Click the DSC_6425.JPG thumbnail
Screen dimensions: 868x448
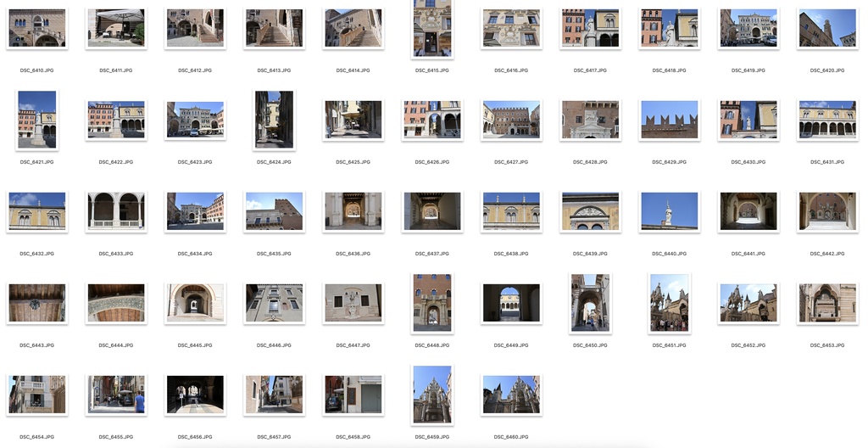click(x=353, y=120)
